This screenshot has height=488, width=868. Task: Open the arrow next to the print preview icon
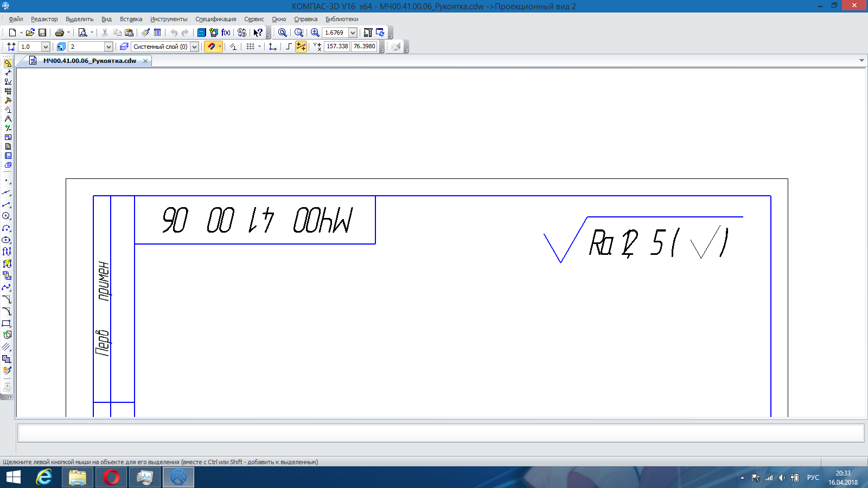(x=91, y=33)
